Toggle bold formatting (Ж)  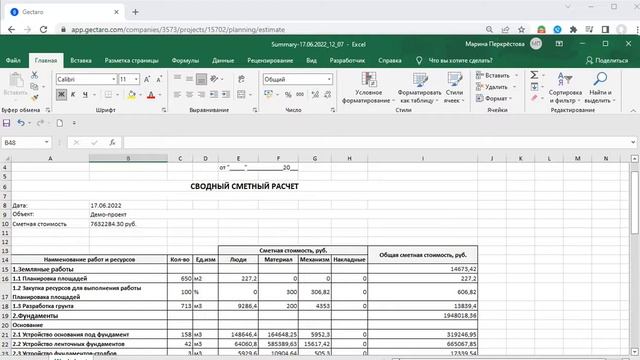tap(61, 95)
